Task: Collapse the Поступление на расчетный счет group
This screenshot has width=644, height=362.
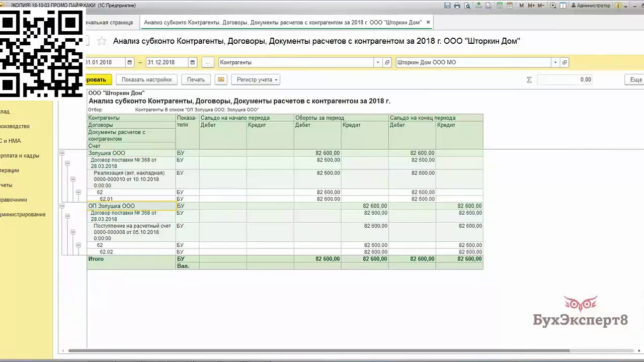Action: [x=73, y=232]
